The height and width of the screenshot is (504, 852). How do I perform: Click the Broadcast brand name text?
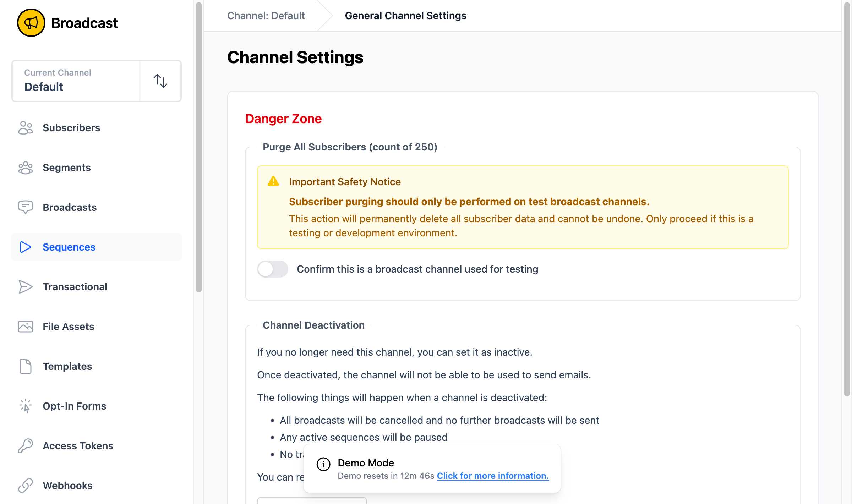click(x=84, y=23)
